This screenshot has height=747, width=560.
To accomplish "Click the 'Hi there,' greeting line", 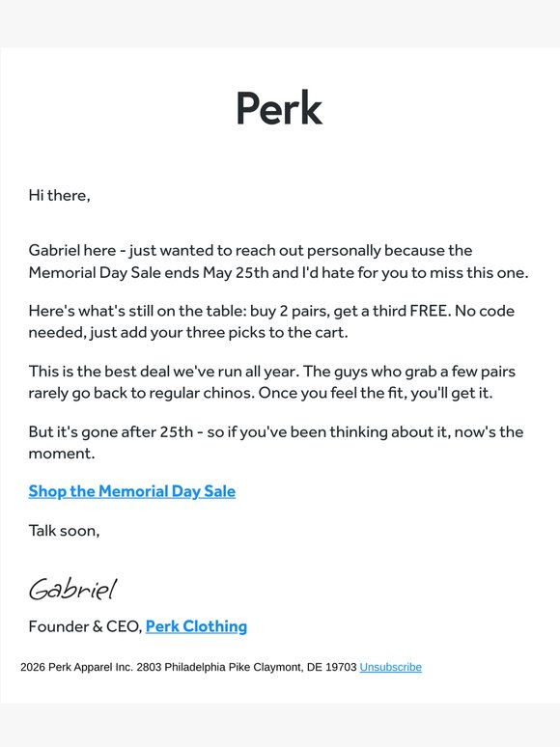I will click(60, 195).
